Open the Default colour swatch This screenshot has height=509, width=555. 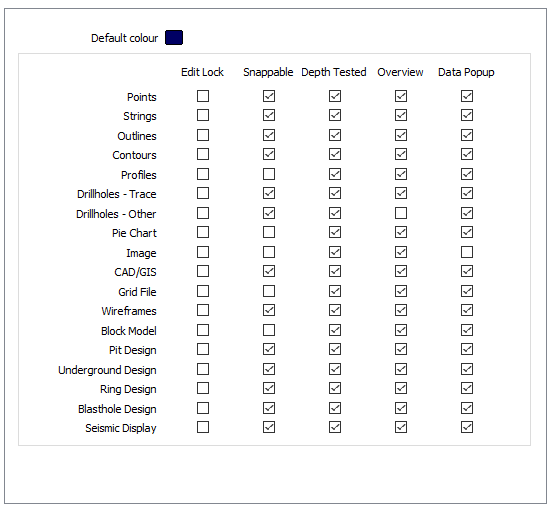click(174, 38)
